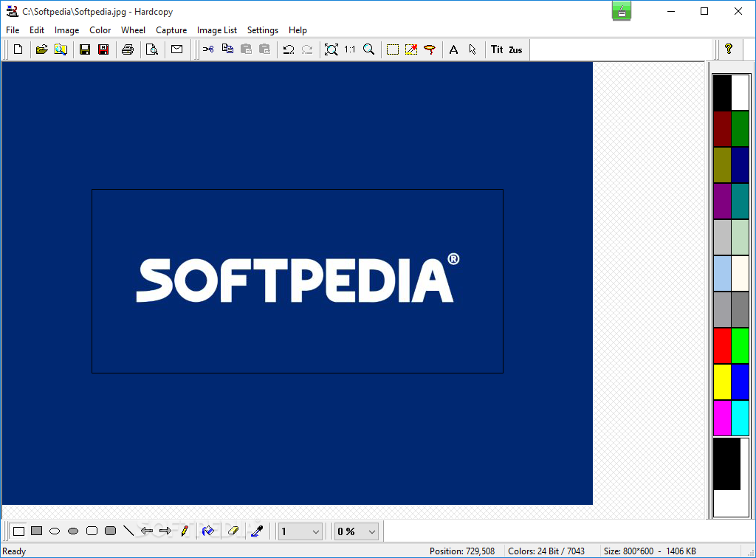Open the 0 % percentage dropdown
756x558 pixels.
(357, 531)
